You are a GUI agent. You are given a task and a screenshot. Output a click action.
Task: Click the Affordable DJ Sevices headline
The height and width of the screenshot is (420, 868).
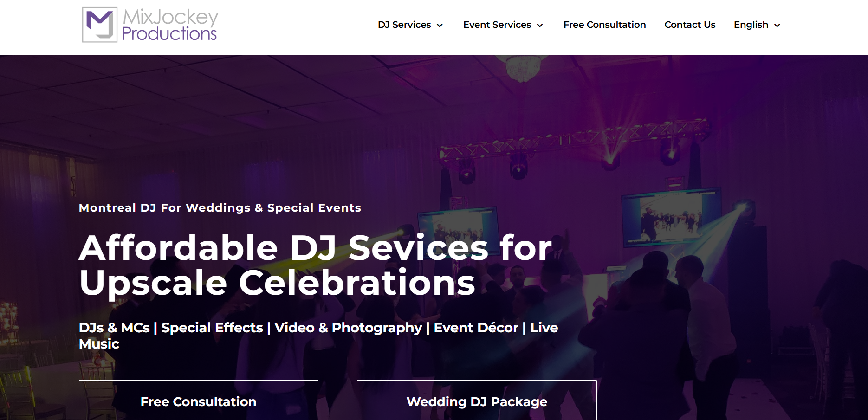coord(316,265)
